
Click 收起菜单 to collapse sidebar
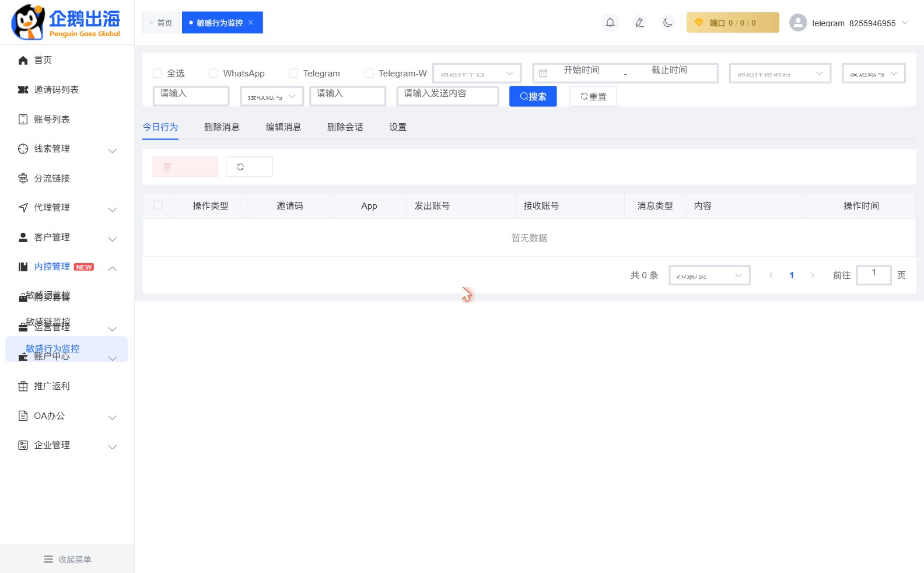pos(67,560)
